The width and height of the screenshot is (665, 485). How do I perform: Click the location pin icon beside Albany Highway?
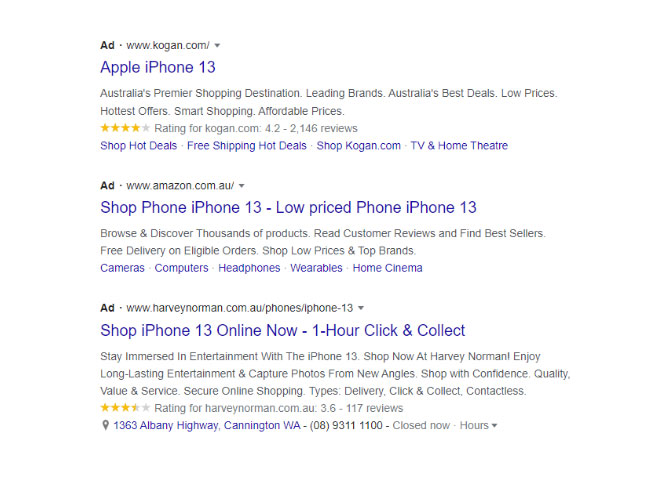[106, 425]
